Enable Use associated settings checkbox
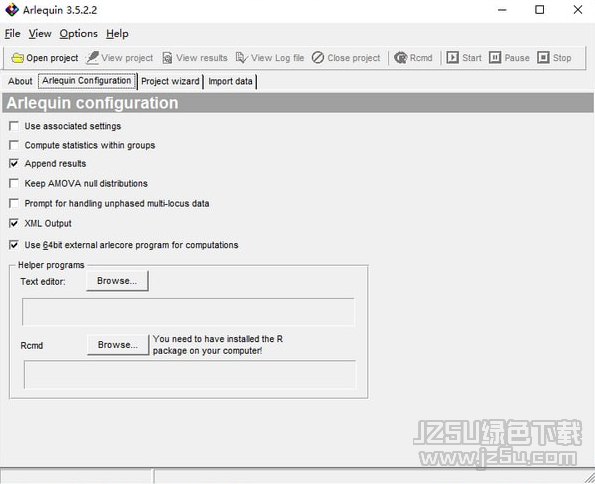The width and height of the screenshot is (595, 484). pos(14,126)
